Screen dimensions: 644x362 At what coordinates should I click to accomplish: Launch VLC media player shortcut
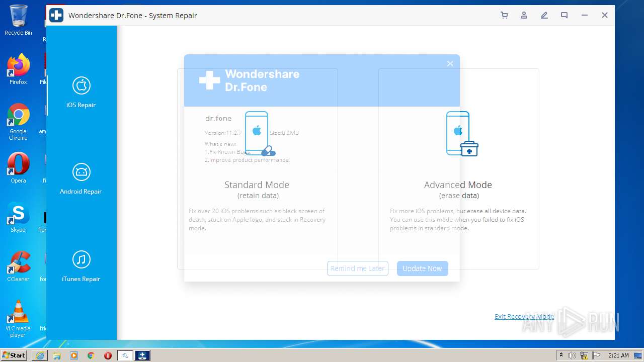[18, 319]
